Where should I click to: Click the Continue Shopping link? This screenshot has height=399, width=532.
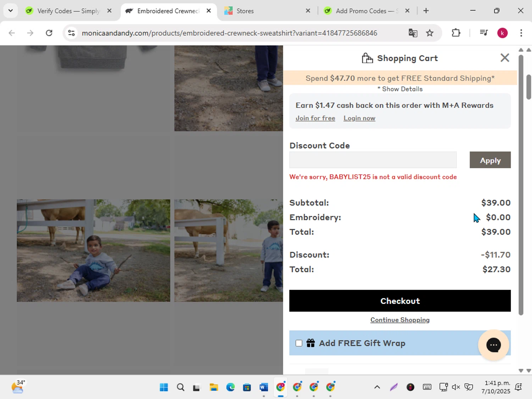pyautogui.click(x=400, y=320)
